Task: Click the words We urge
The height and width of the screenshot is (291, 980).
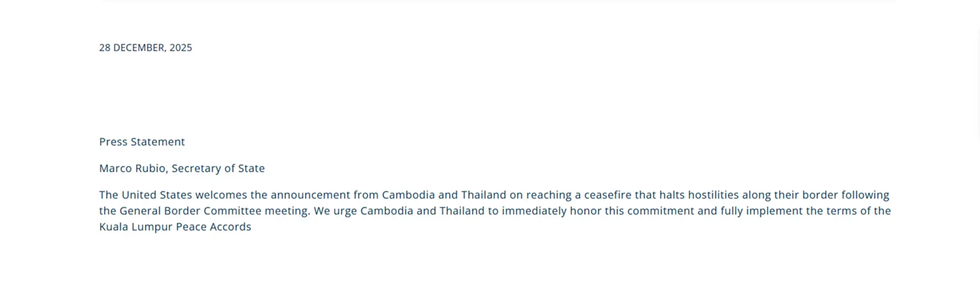Action: click(x=335, y=211)
